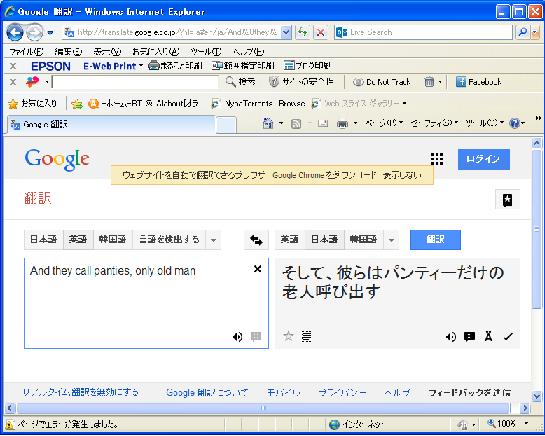The width and height of the screenshot is (545, 436).
Task: Click the address bar URL field
Action: 171,32
